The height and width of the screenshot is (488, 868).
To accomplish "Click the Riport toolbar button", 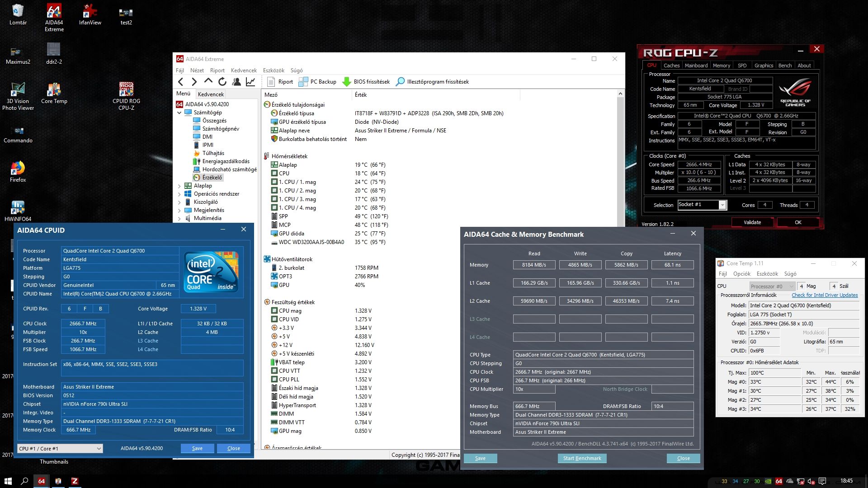I will tap(280, 82).
